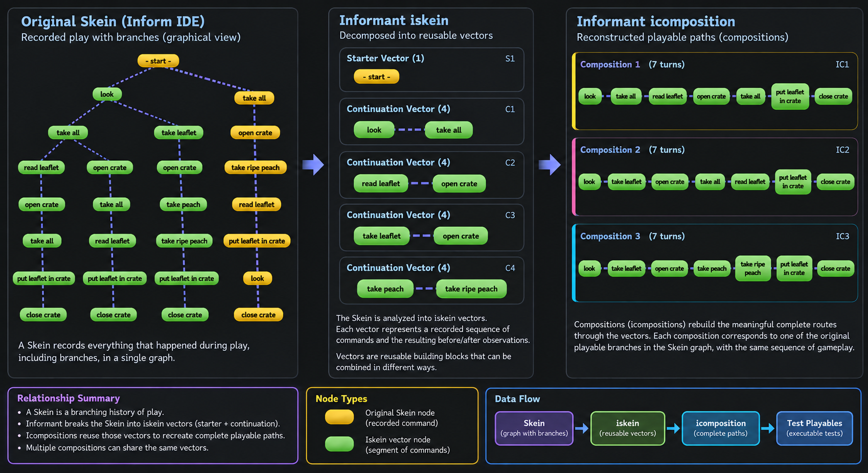Click yellow 'take ripe peach' node in Skein tree
Viewport: 868px width, 473px height.
click(255, 168)
